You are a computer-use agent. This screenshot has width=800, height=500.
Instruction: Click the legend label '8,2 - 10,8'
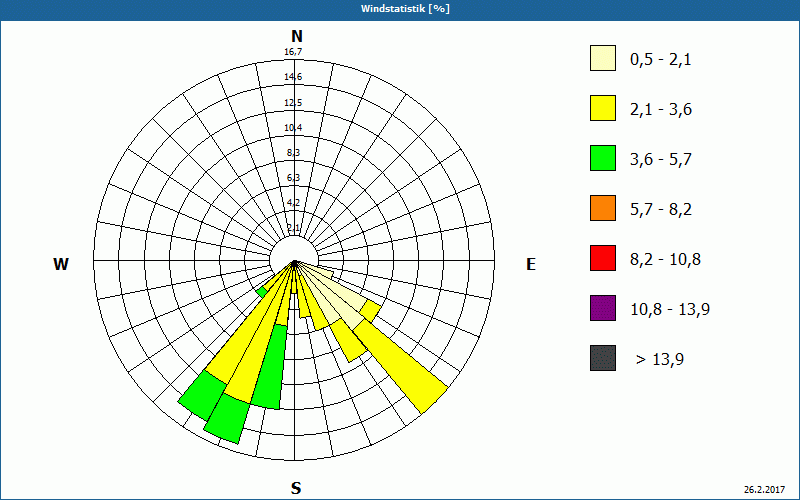pos(665,260)
